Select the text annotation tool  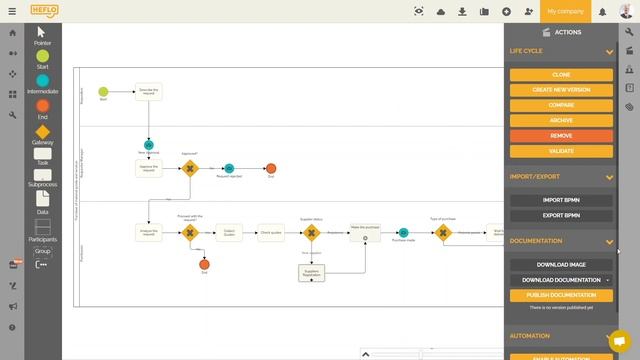point(41,264)
